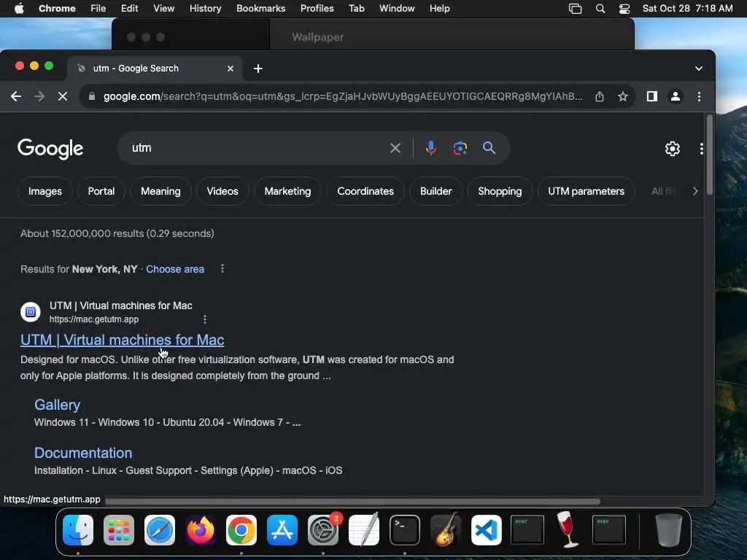747x560 pixels.
Task: Open the File menu
Action: click(x=98, y=9)
